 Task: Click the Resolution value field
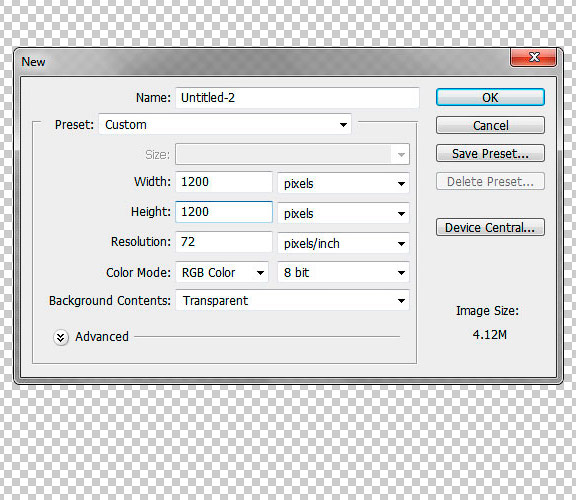[224, 242]
